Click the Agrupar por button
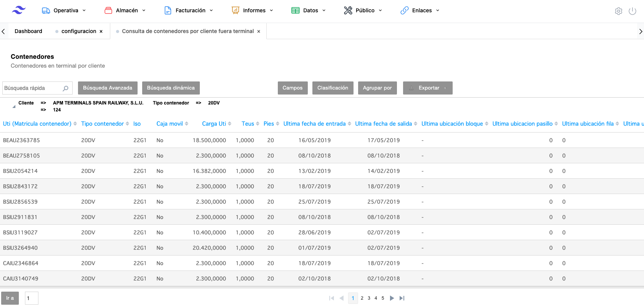 click(x=377, y=88)
